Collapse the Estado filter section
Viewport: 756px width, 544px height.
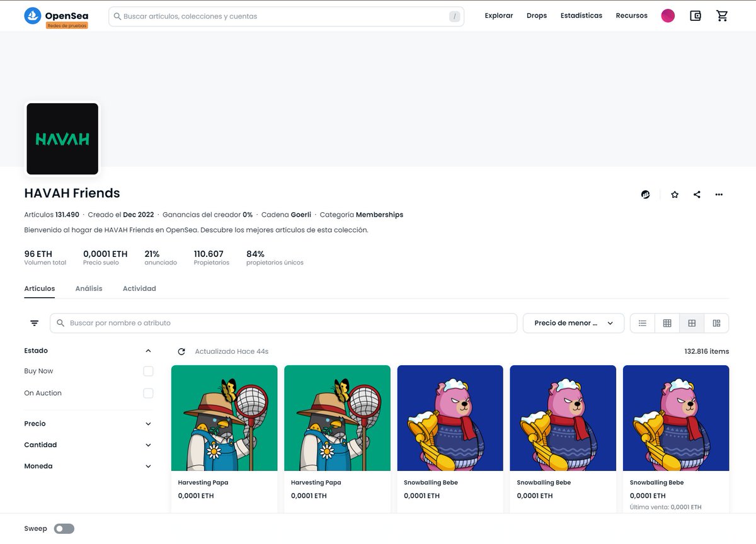[x=148, y=351]
